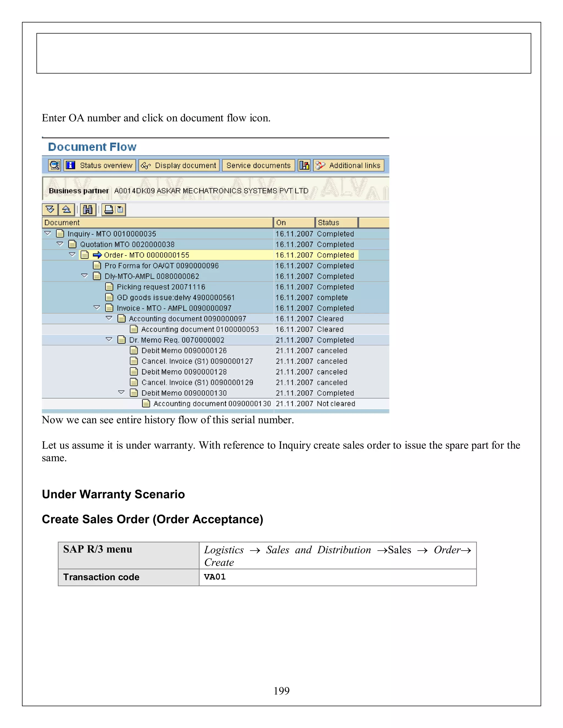Collapse the Inquiry - MTO 0010000035 node

point(48,233)
